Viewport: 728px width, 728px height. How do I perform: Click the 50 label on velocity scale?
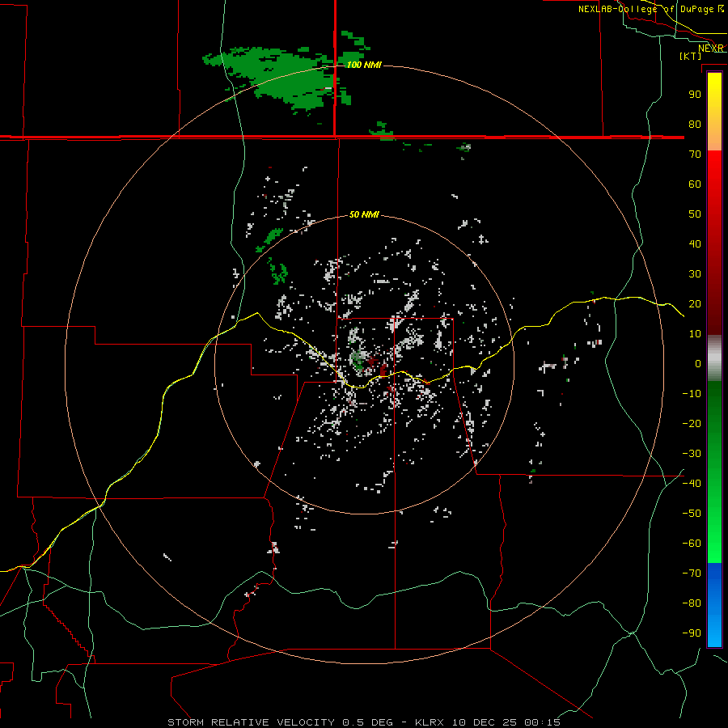point(695,214)
